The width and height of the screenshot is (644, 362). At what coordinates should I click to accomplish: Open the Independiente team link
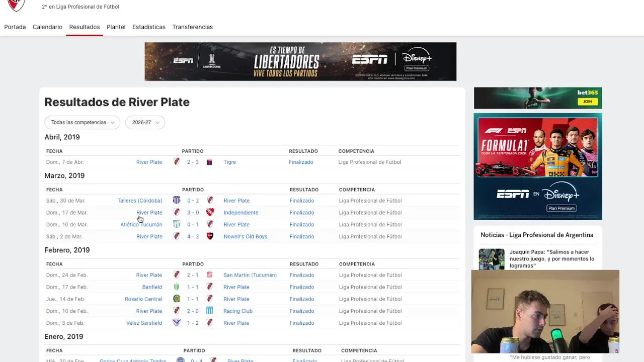(x=241, y=212)
